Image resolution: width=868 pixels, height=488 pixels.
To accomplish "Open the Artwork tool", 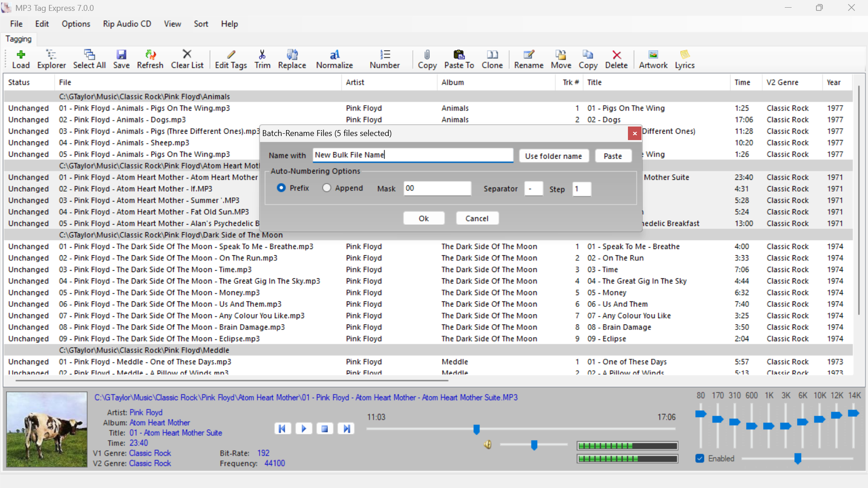I will (653, 59).
